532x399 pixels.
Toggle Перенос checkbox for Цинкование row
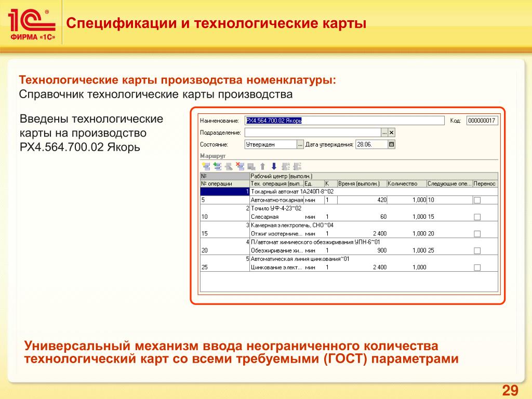pyautogui.click(x=477, y=268)
